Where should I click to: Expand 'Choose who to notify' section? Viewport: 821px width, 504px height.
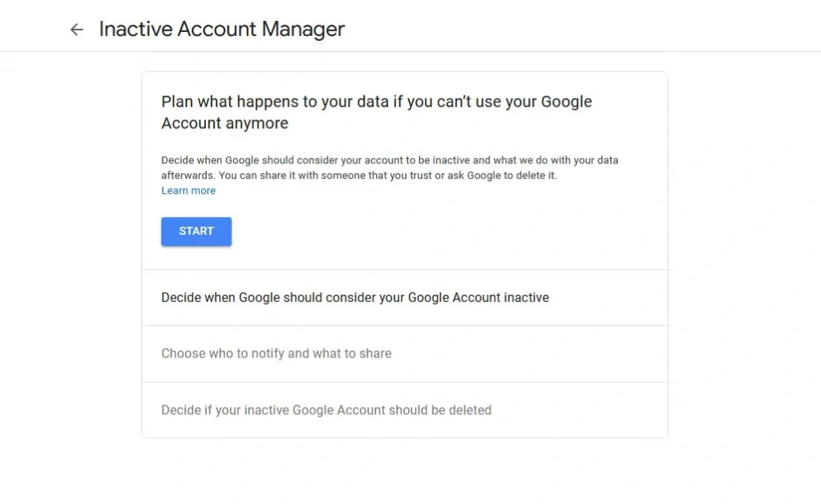405,354
